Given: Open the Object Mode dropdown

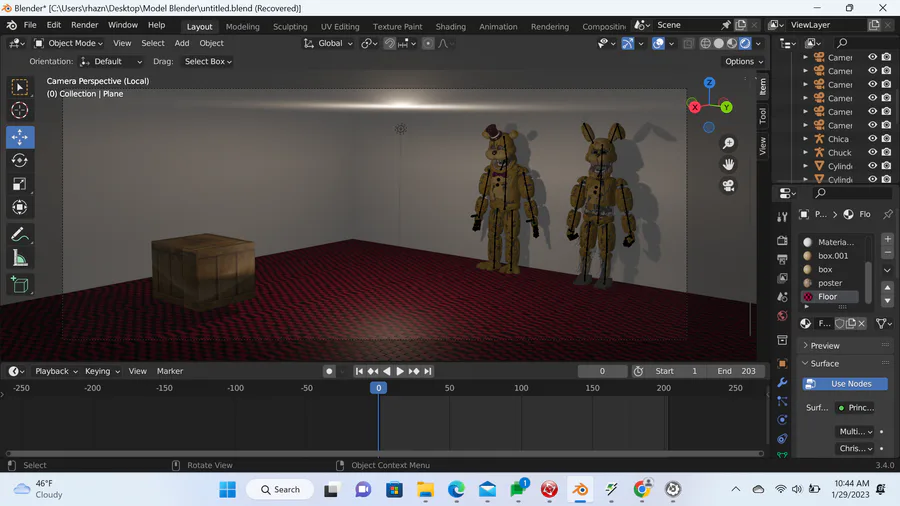Looking at the screenshot, I should pyautogui.click(x=69, y=43).
